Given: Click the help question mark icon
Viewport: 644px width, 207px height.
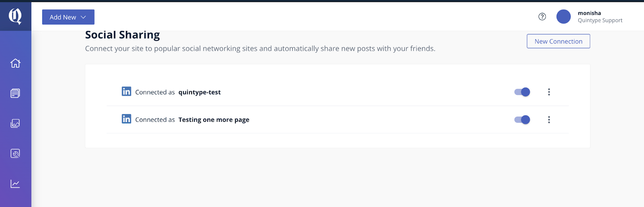Looking at the screenshot, I should pyautogui.click(x=542, y=16).
